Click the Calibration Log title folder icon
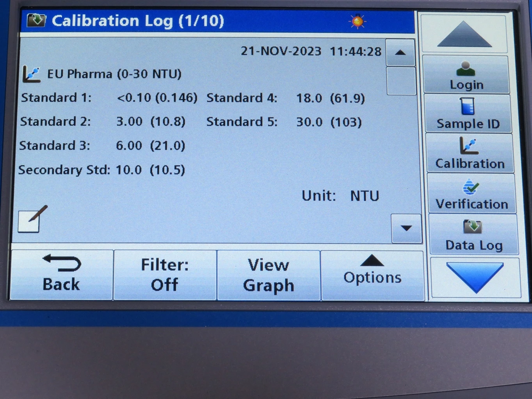The width and height of the screenshot is (532, 399). (36, 20)
